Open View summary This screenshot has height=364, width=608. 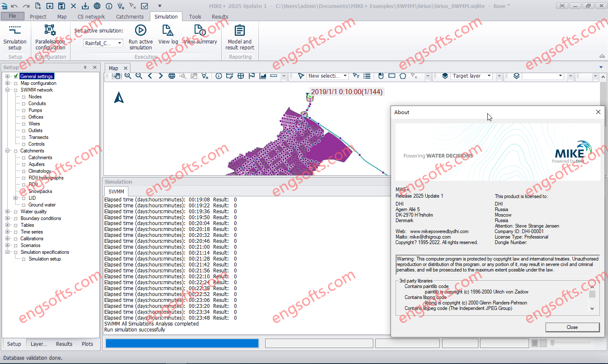[201, 35]
